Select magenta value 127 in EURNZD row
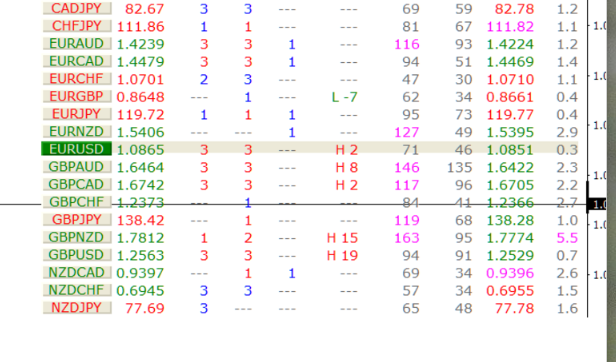Screen dimensions: 616x362 click(407, 132)
